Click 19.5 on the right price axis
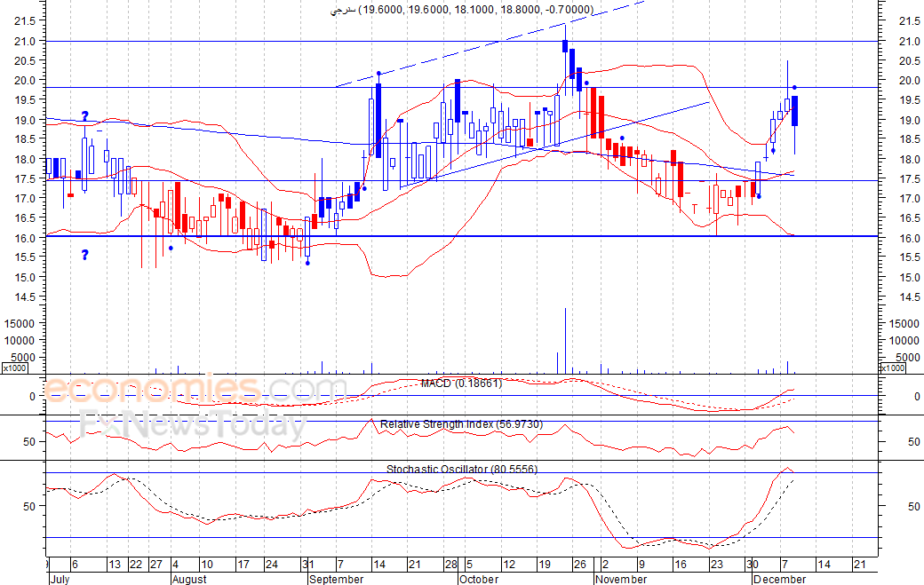The height and width of the screenshot is (585, 924). click(909, 100)
